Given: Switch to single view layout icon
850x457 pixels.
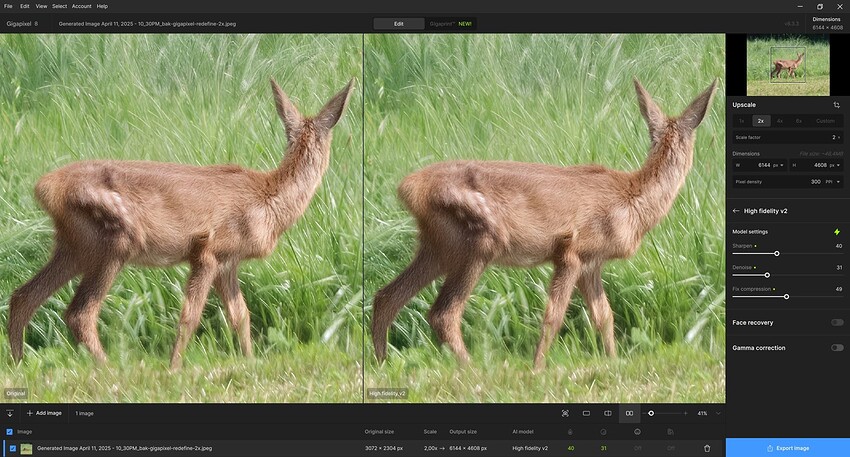Looking at the screenshot, I should (586, 413).
